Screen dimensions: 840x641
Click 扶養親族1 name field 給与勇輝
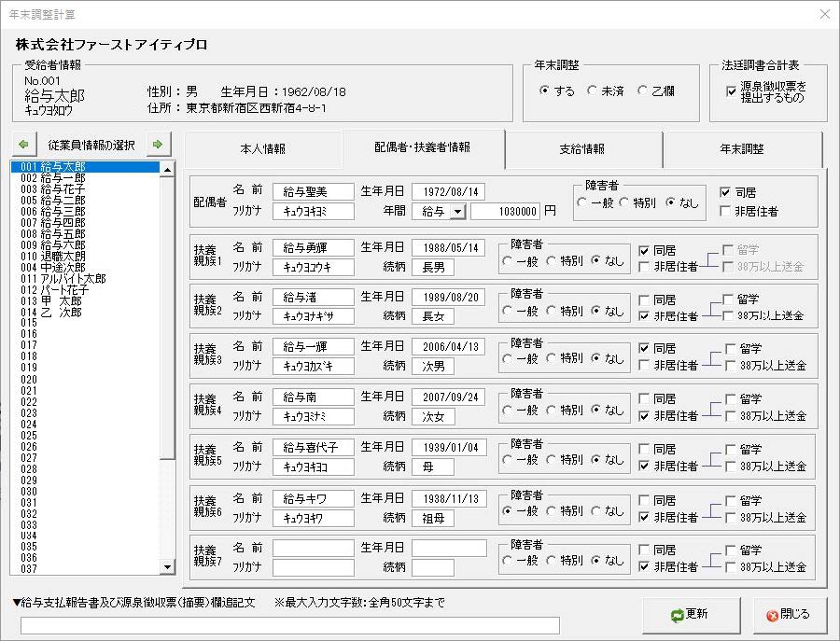coord(314,248)
